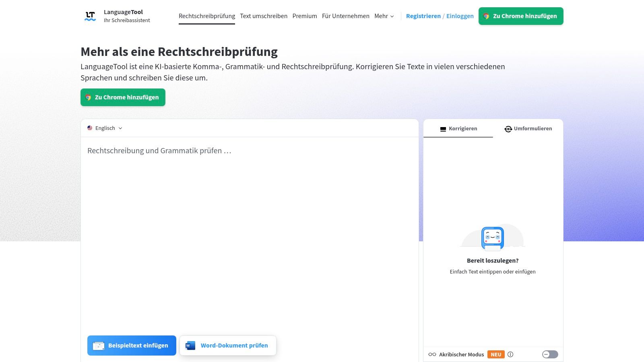The height and width of the screenshot is (362, 644).
Task: Click the glasses icon beside Akribischer Modus
Action: click(x=431, y=354)
